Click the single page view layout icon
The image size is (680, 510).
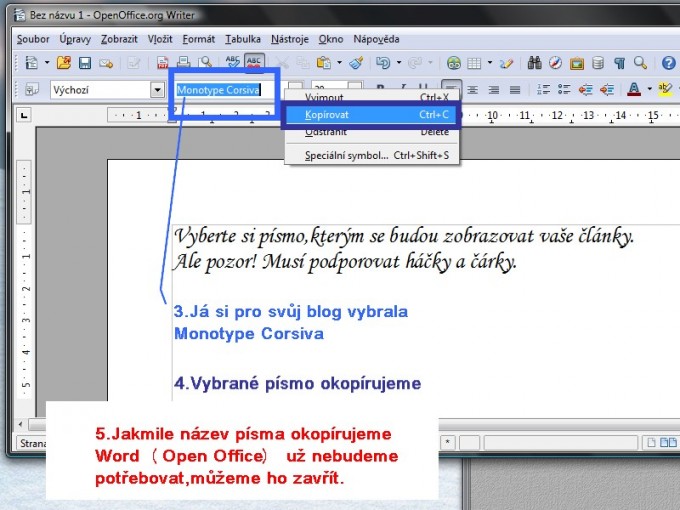click(651, 443)
